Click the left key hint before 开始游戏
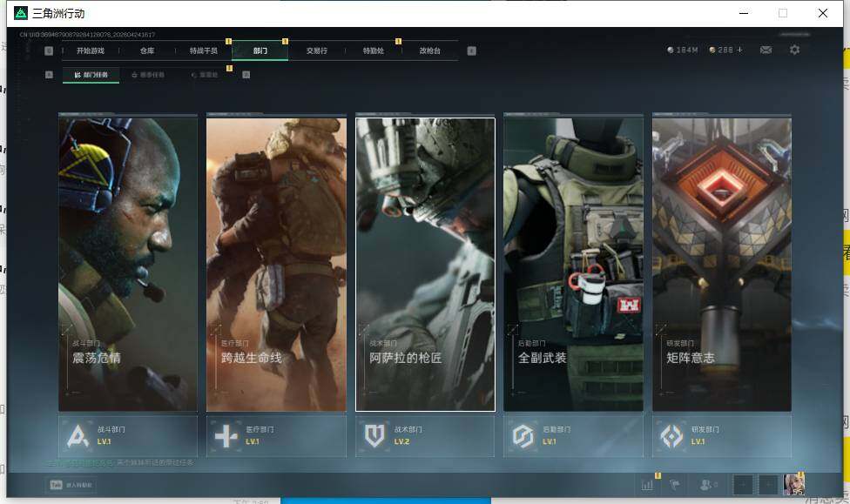Image resolution: width=850 pixels, height=504 pixels. [x=49, y=51]
